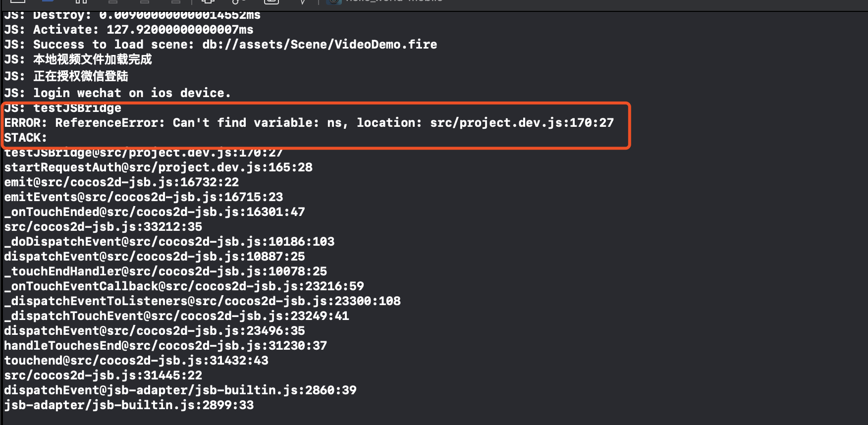The width and height of the screenshot is (868, 425).
Task: Click the startRequestAuth stack frame line
Action: pyautogui.click(x=158, y=167)
